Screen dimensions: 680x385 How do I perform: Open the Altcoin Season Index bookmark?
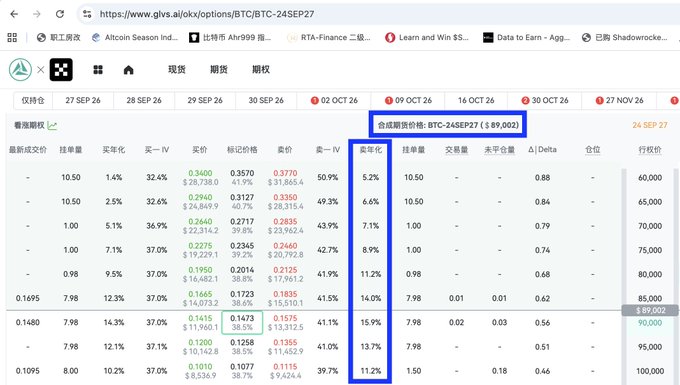(135, 38)
